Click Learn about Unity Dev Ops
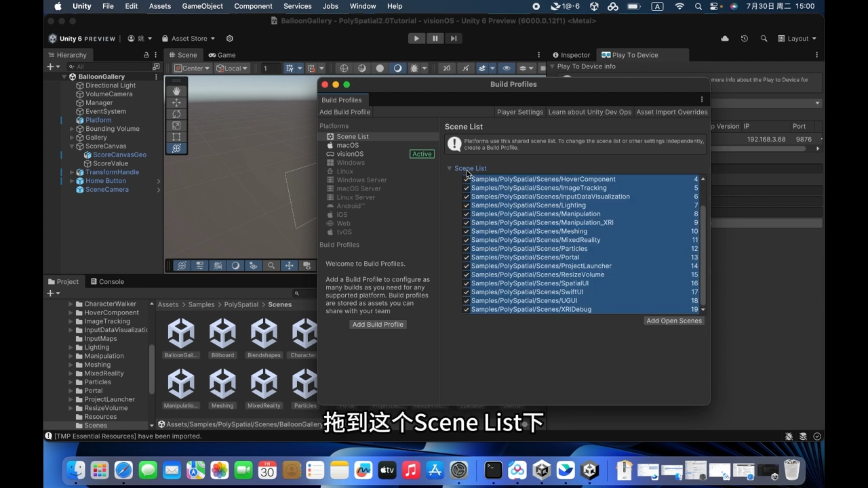The image size is (868, 488). (x=589, y=112)
